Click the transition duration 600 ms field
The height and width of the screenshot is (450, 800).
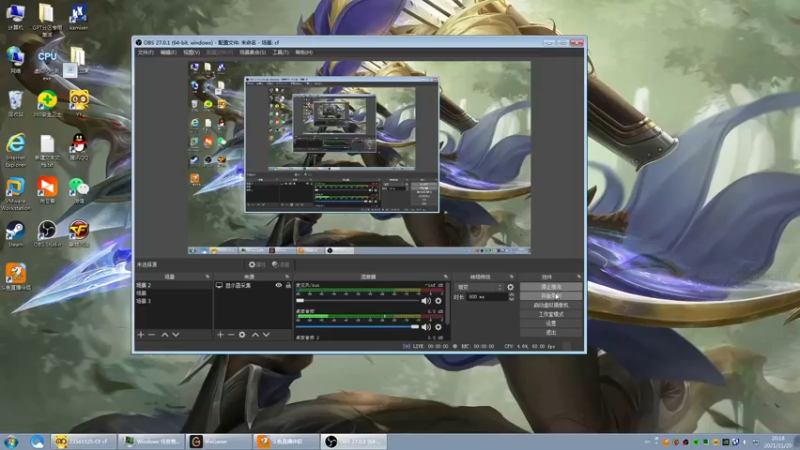487,297
